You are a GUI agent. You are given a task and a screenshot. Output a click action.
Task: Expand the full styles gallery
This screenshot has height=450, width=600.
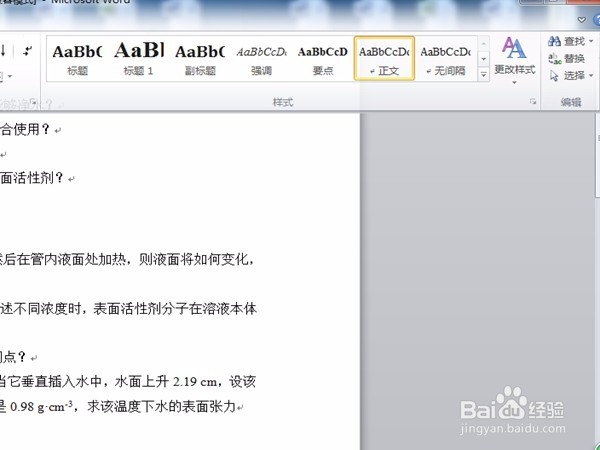484,74
